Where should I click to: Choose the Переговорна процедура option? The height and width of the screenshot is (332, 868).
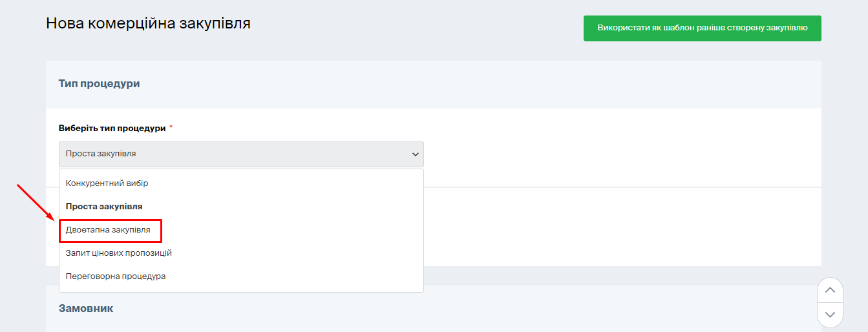[x=116, y=276]
